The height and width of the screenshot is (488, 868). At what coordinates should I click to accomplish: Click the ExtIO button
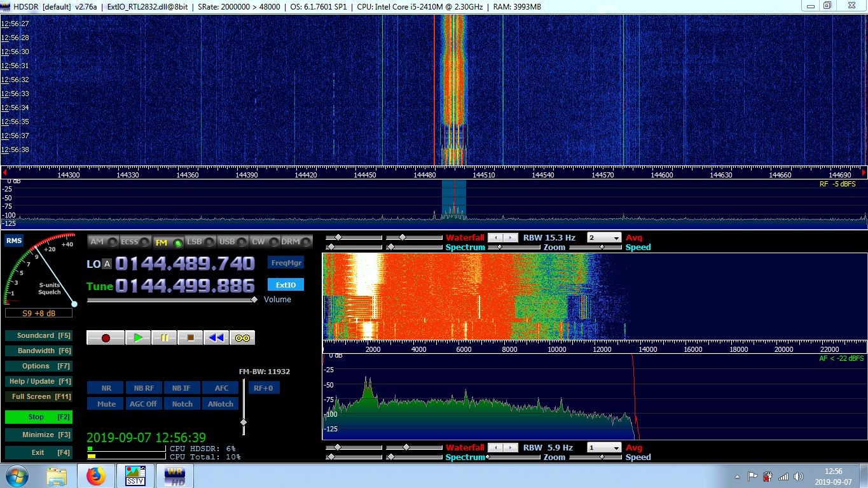(286, 285)
